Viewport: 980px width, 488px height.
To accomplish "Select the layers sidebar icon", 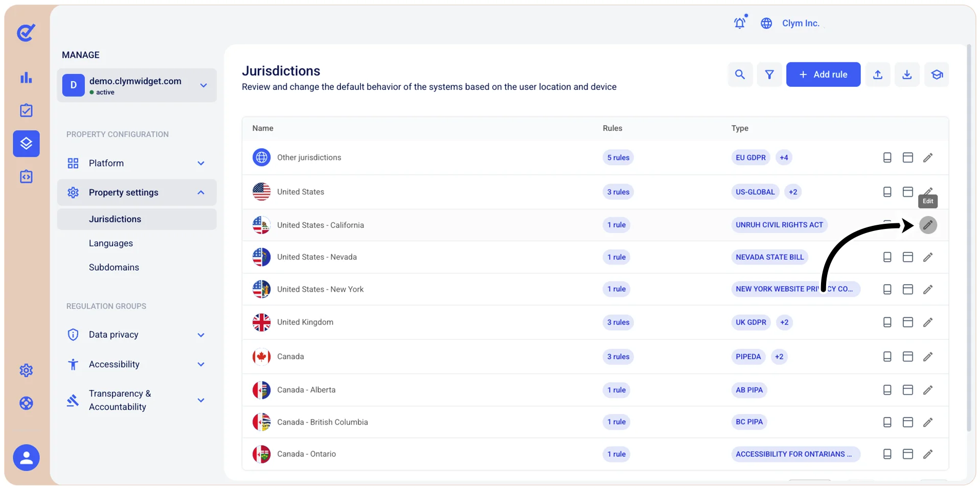I will [26, 144].
